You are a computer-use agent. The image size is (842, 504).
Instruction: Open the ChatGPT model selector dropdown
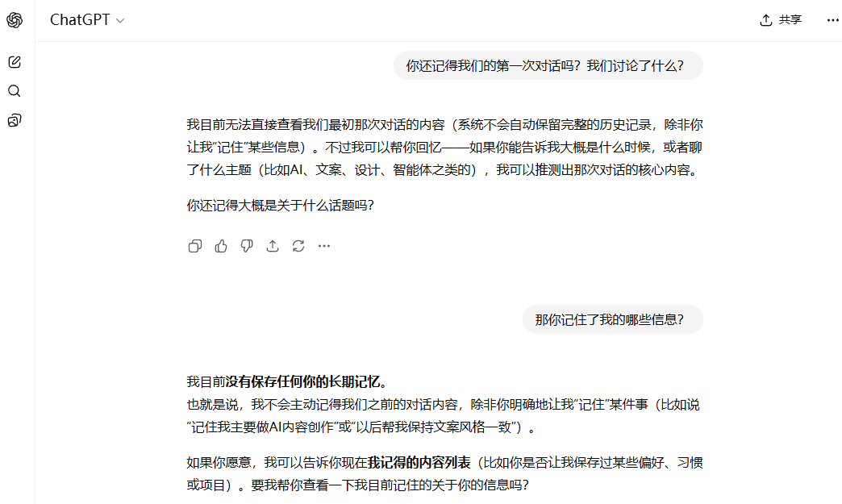pos(87,20)
